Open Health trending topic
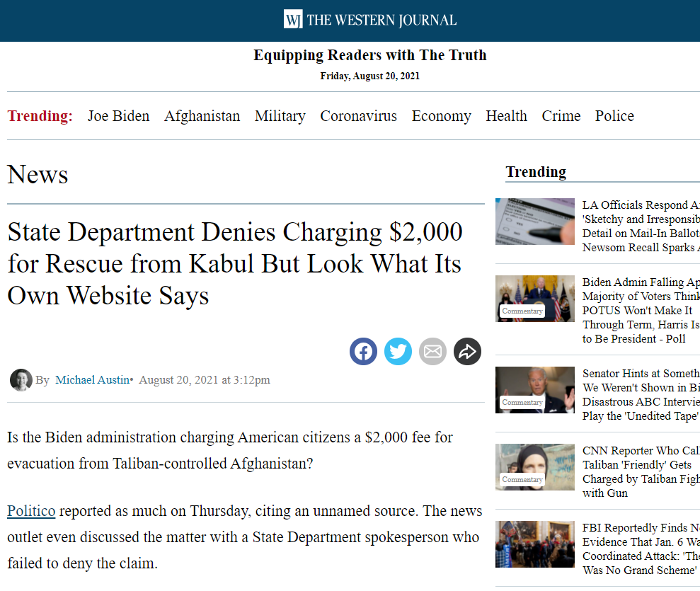 pos(506,116)
